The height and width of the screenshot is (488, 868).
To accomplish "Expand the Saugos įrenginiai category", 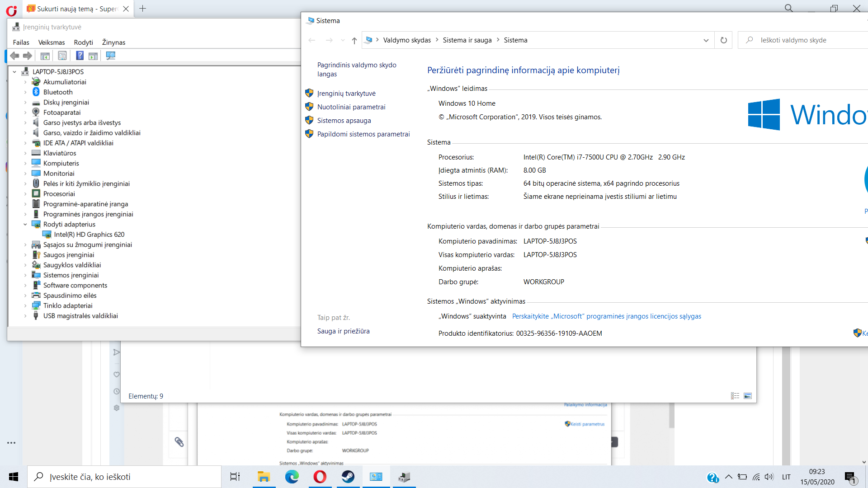I will 25,254.
